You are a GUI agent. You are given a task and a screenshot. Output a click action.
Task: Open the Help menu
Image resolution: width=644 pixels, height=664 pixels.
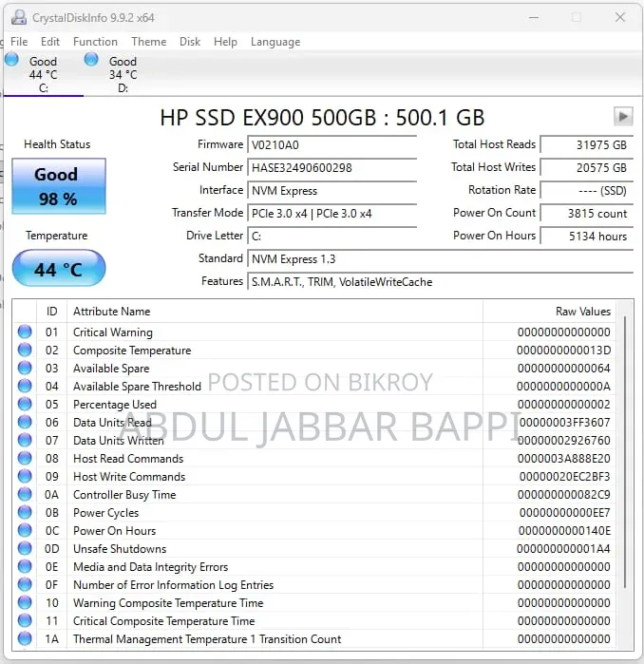pos(225,42)
